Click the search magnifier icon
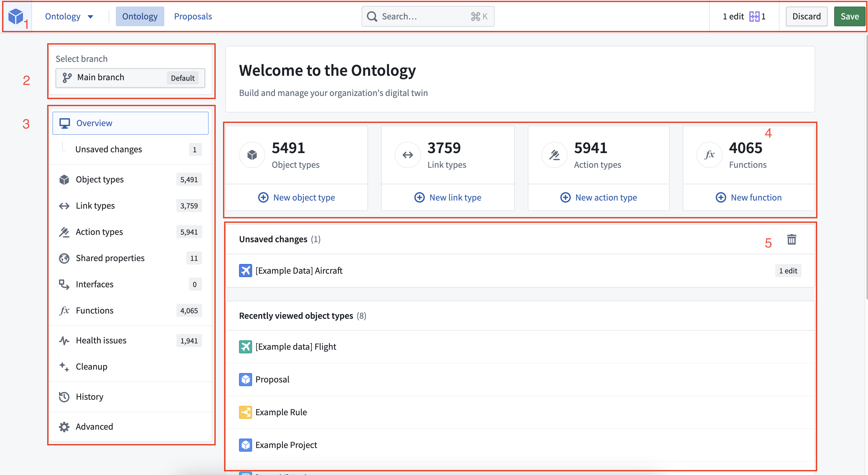 click(x=372, y=16)
